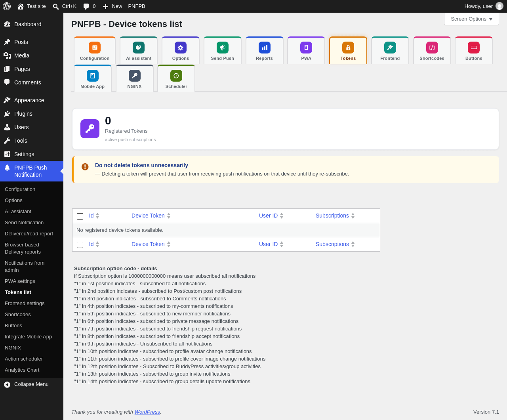
Task: Select the Reports bar chart icon
Action: tap(265, 48)
